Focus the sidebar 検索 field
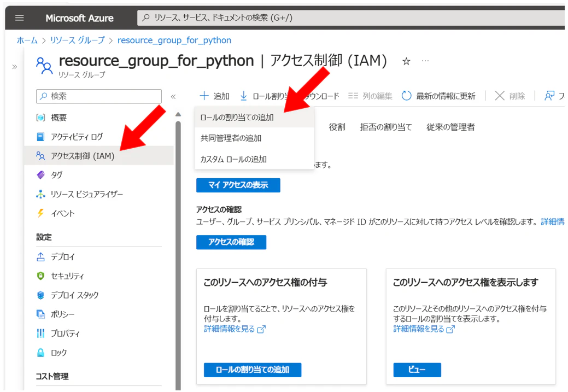Viewport: 568px width, 392px height. [99, 96]
